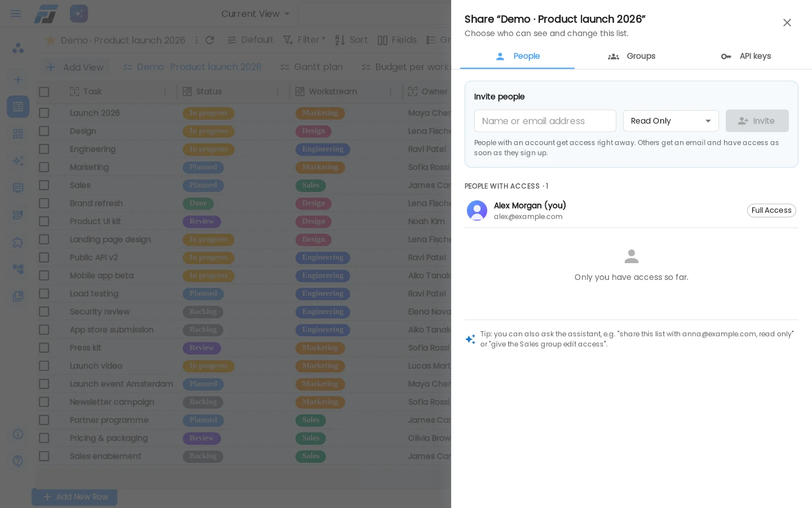Click the hierarchy tree icon in sidebar
Viewport: 812px width, 508px height.
pyautogui.click(x=18, y=269)
